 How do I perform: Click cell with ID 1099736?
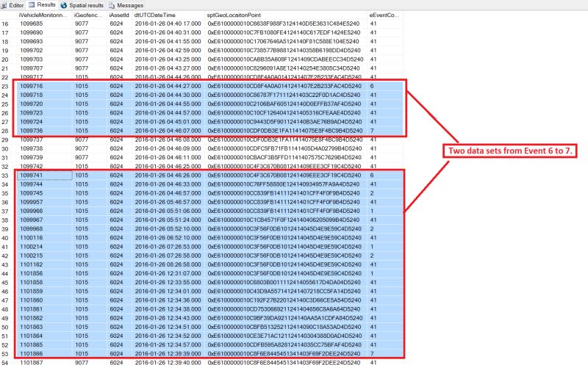32,131
